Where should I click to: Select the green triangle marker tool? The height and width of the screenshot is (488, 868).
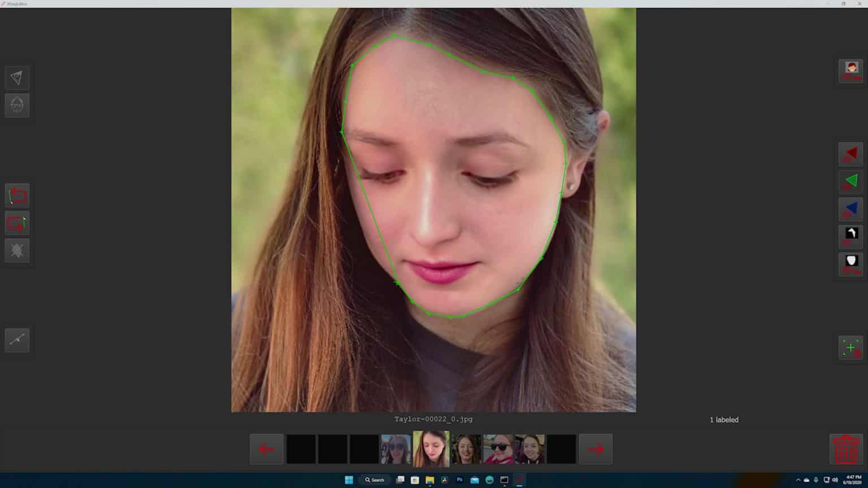[x=850, y=181]
